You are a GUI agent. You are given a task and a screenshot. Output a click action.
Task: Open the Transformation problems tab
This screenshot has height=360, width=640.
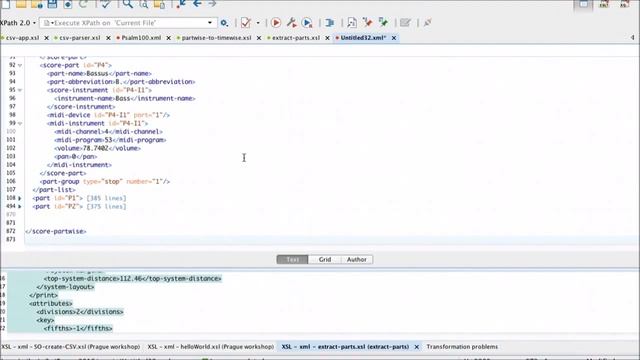[x=462, y=347]
